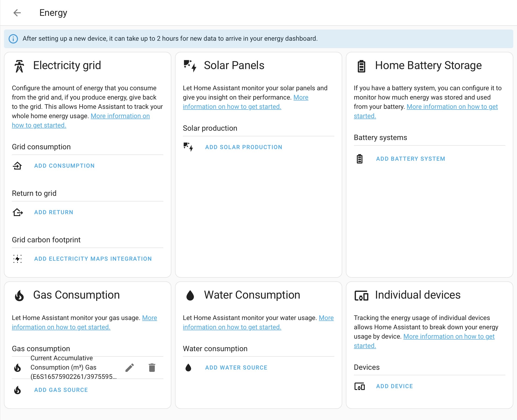Open Home Battery Storage more information link

452,107
